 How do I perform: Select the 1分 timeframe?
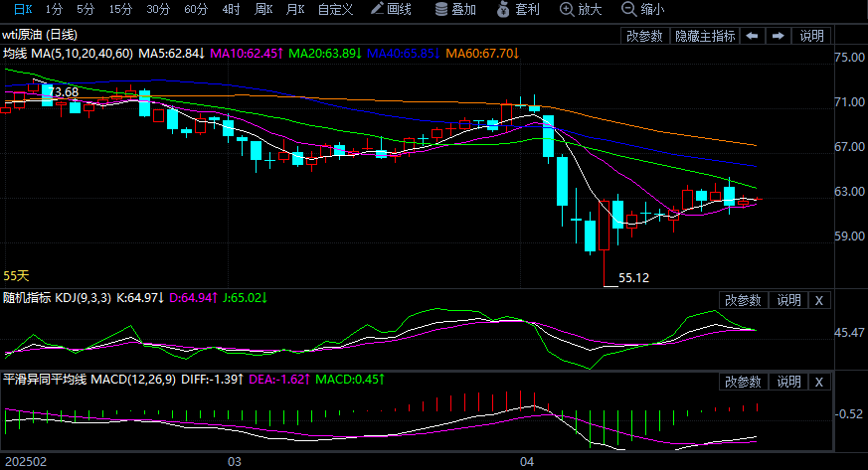click(54, 9)
